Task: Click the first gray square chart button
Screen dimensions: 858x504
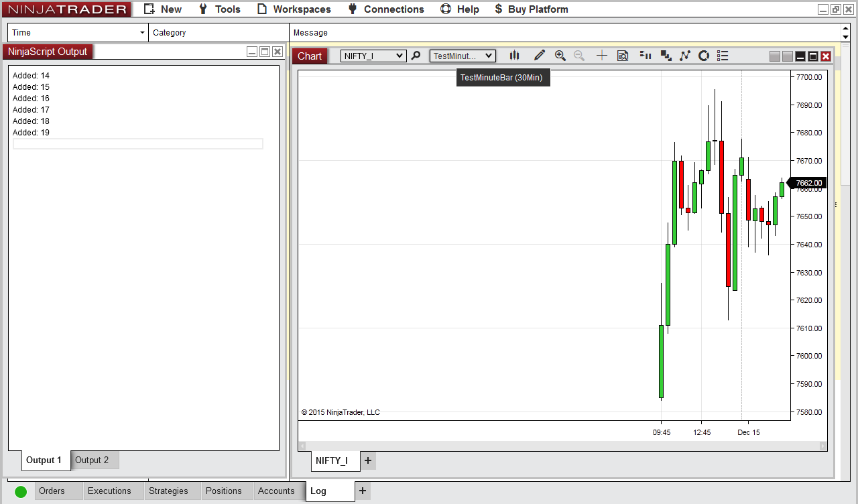Action: [x=775, y=56]
